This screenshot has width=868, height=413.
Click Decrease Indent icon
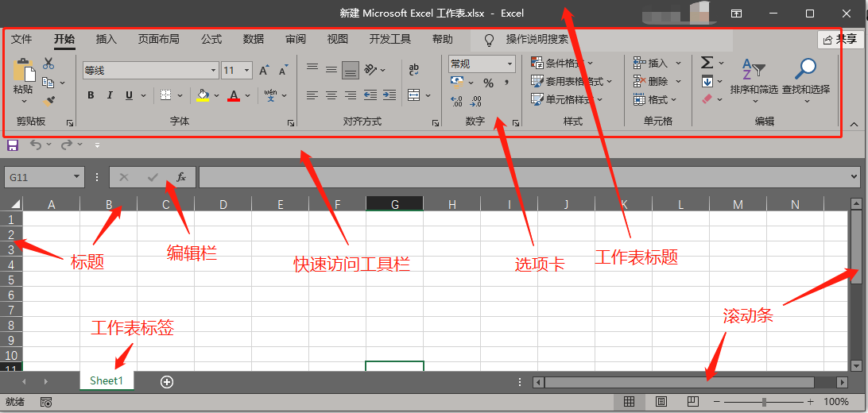click(x=370, y=95)
